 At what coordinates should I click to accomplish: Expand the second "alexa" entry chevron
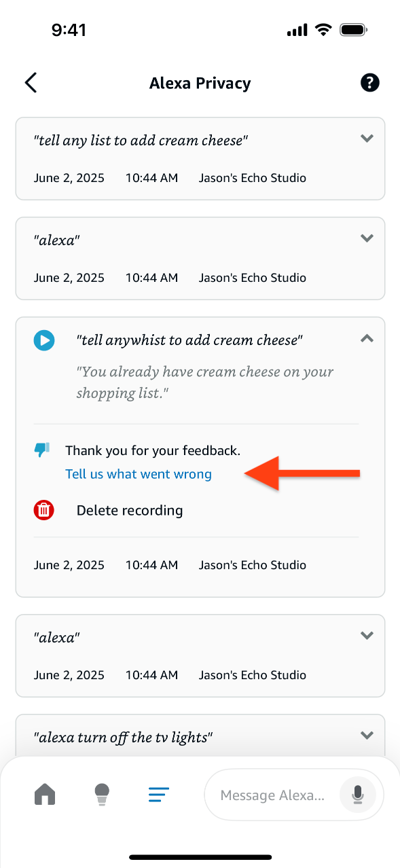click(x=367, y=636)
